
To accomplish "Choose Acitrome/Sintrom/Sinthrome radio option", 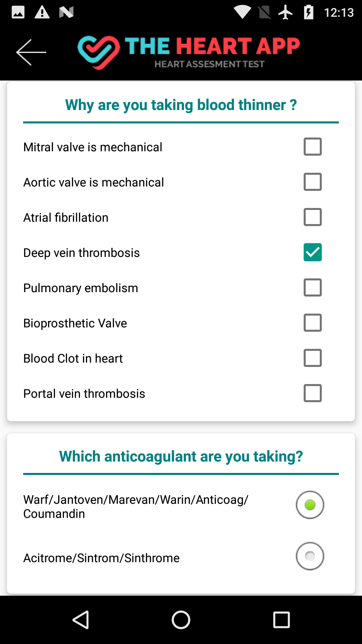I will (310, 556).
